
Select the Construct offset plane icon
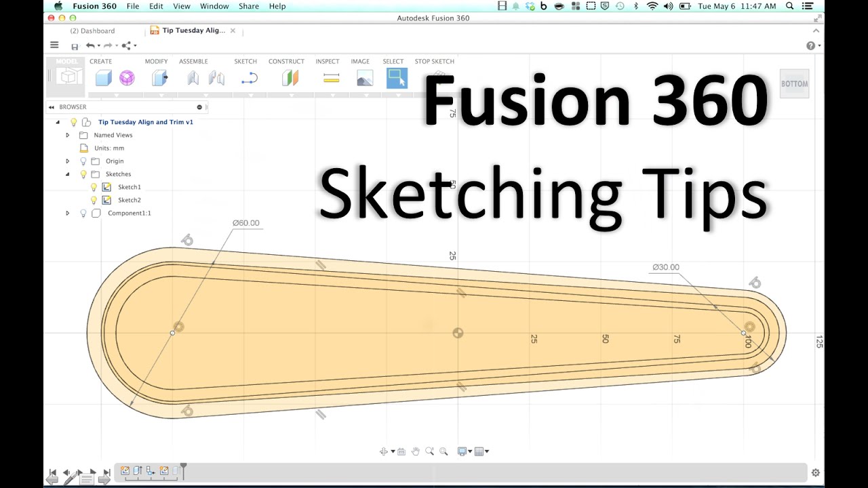point(290,78)
